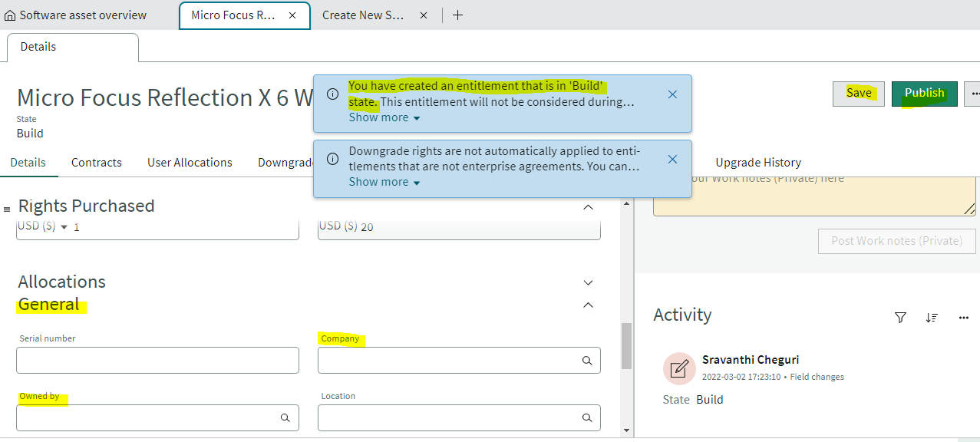Open the USD currency dropdown
The width and height of the screenshot is (980, 442).
click(x=43, y=226)
